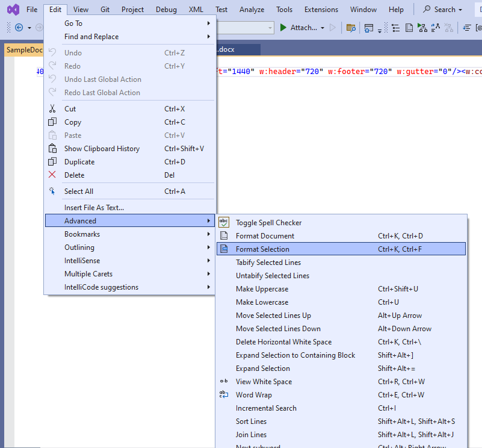Turn on View White Space
The image size is (482, 448).
click(x=265, y=381)
